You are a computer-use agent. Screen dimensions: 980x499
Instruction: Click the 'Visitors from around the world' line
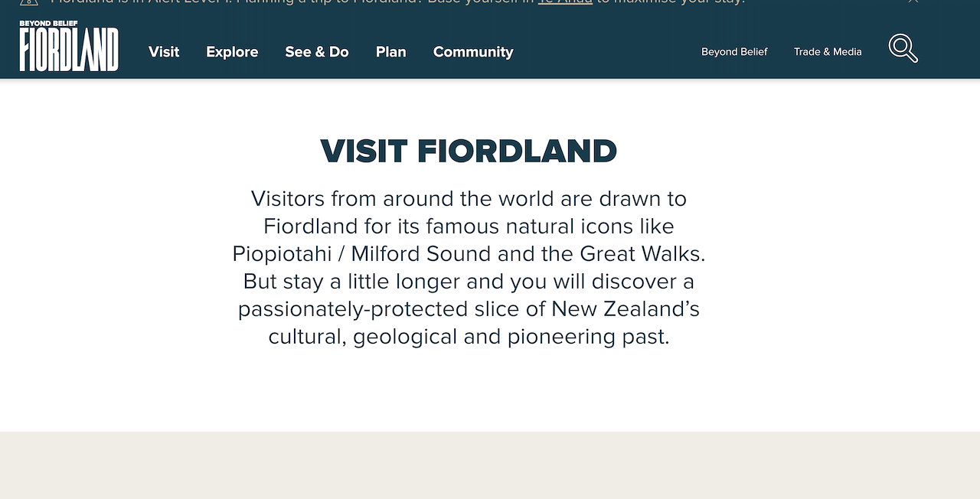(x=469, y=199)
